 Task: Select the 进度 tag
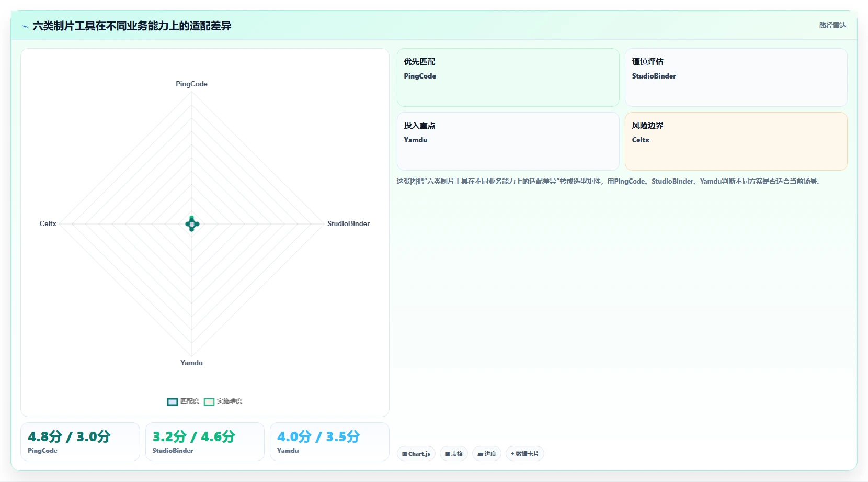coord(487,454)
